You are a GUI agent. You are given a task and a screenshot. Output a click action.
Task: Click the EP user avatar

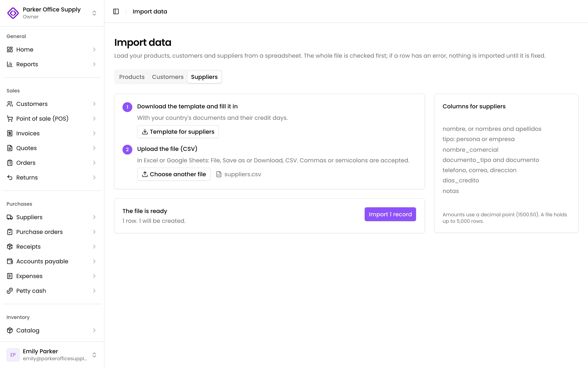click(13, 355)
